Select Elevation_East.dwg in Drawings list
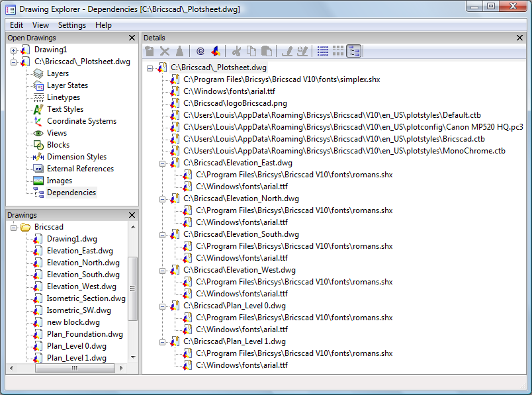The image size is (532, 395). (79, 251)
